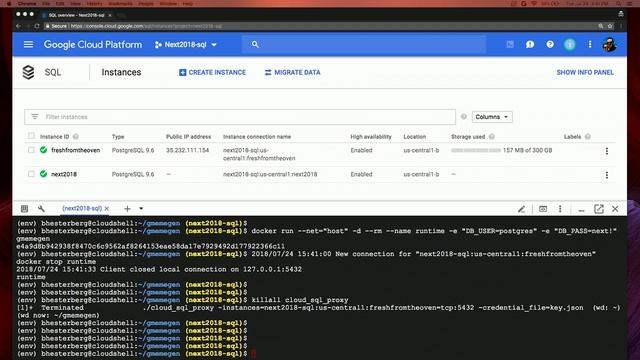Viewport: 640px width, 360px height.
Task: Focus the Filter instances field
Action: [240, 117]
